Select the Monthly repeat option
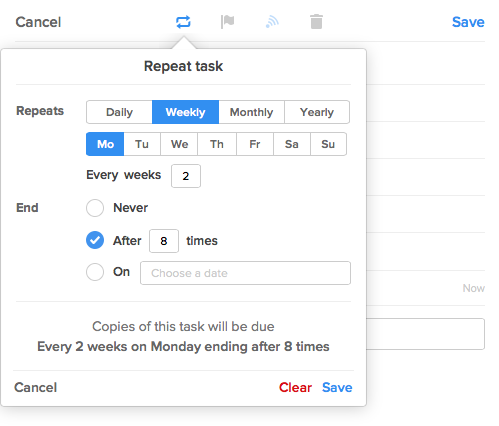The image size is (499, 426). 251,112
